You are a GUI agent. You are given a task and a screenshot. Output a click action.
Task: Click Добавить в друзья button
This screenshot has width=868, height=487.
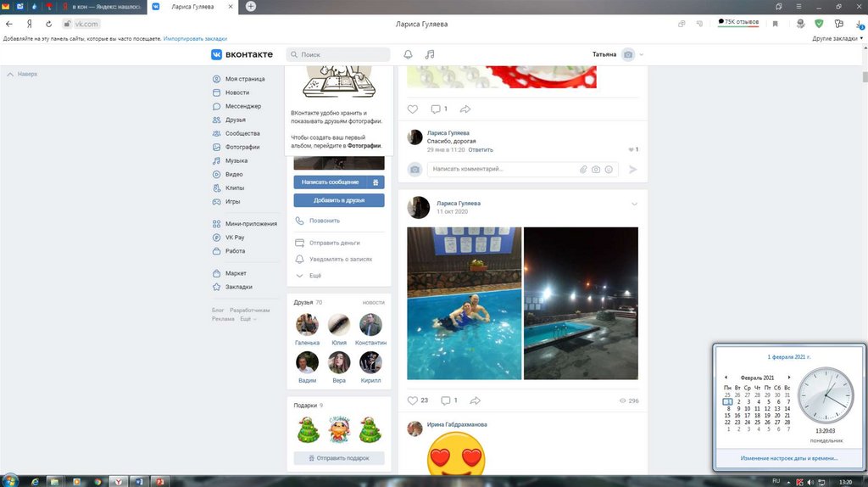339,200
